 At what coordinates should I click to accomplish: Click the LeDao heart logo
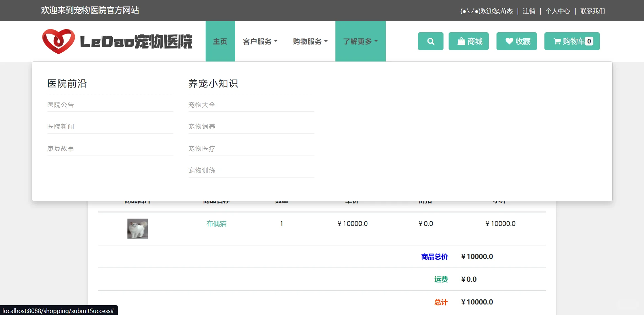[x=58, y=41]
